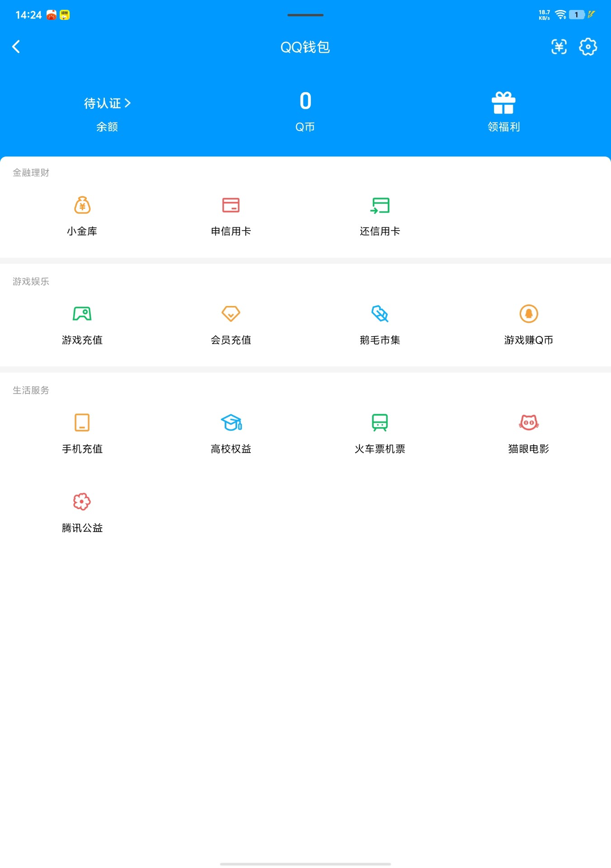
Task: Open 鹅毛市集 feather icon
Action: click(380, 314)
